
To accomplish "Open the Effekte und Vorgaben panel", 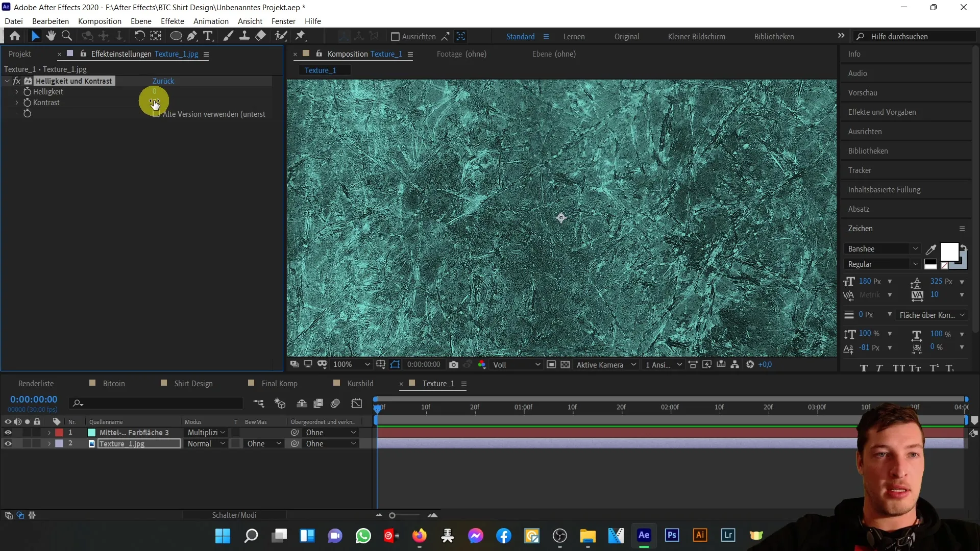I will click(x=882, y=112).
